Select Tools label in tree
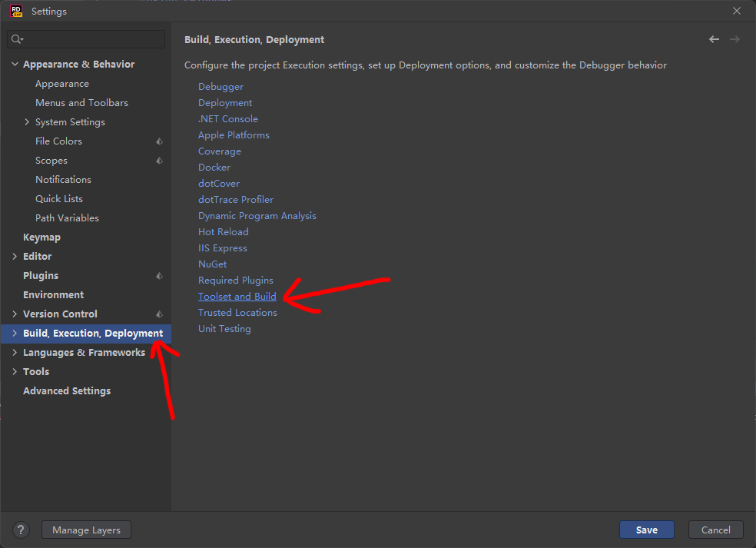The image size is (756, 548). pos(36,371)
